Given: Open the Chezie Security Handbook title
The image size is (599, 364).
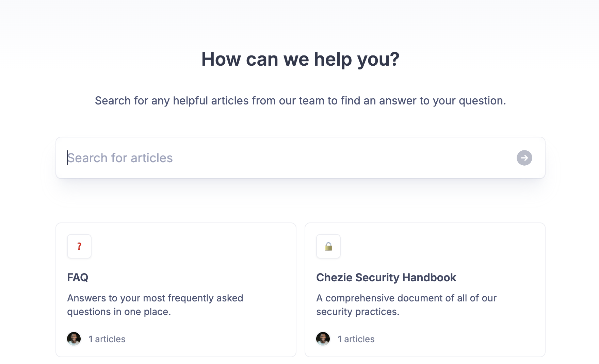Looking at the screenshot, I should pos(386,278).
